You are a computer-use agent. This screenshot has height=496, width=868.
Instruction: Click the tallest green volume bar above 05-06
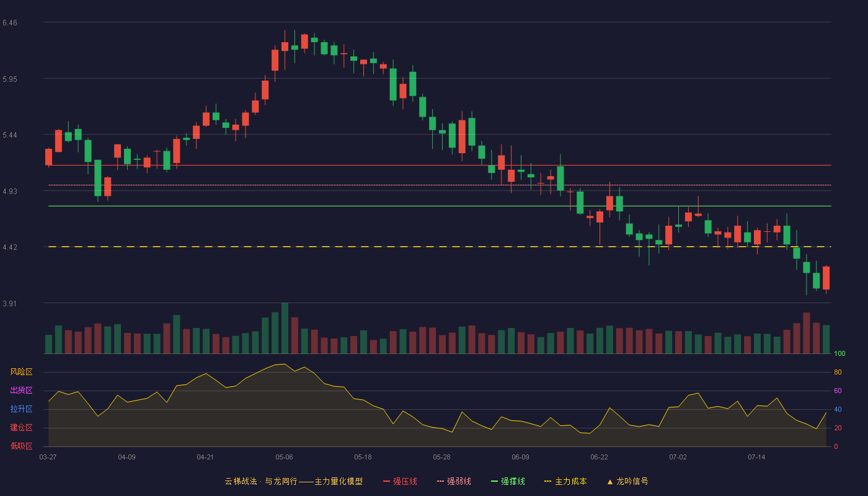point(285,328)
